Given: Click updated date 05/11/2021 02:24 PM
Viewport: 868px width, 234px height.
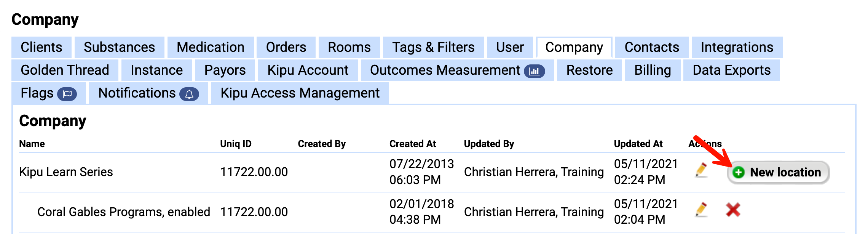Looking at the screenshot, I should 646,172.
